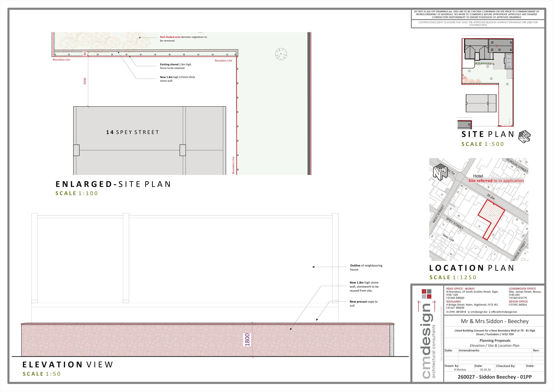
Task: Click the cmdesign red and grey squares logo
Action: 427,294
